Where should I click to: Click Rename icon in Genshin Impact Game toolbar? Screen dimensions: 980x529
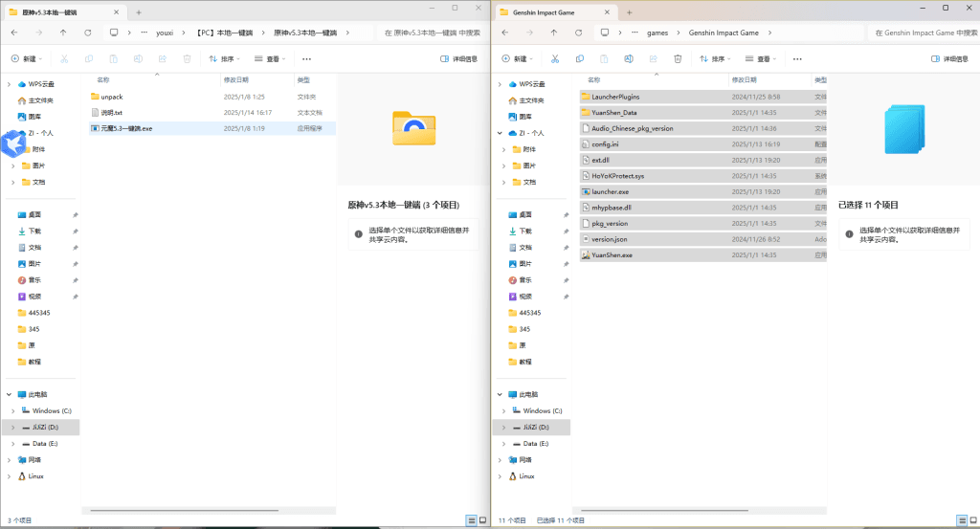pos(629,58)
